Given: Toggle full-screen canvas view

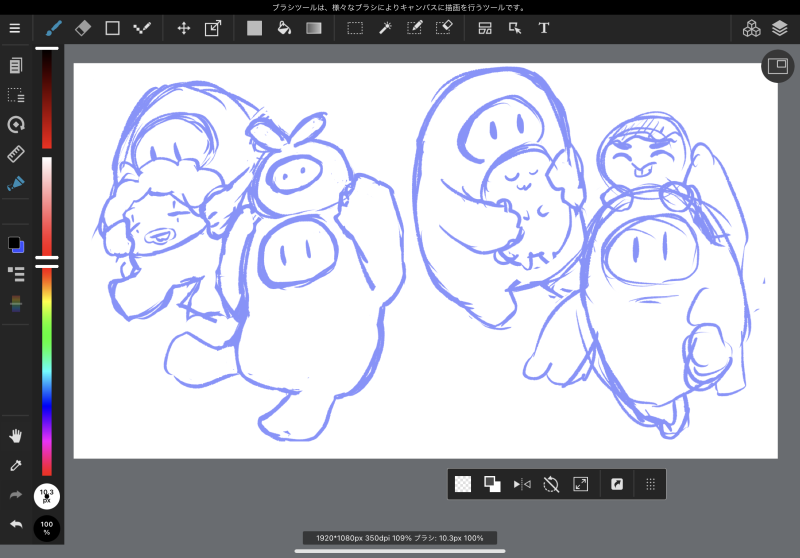Looking at the screenshot, I should 581,484.
